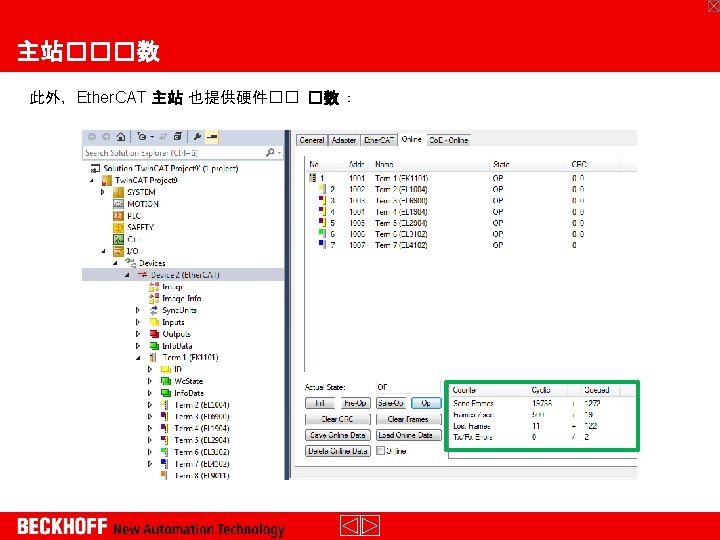Click the Op state button
The height and width of the screenshot is (540, 720).
tap(426, 403)
